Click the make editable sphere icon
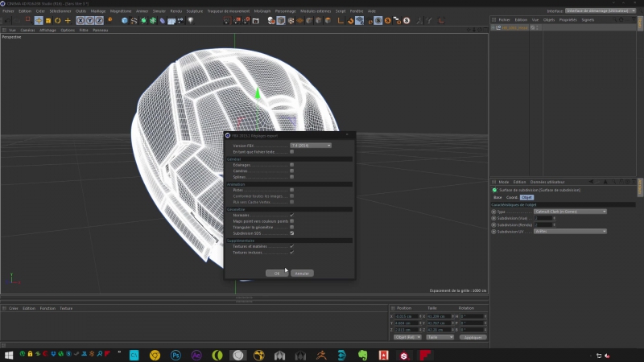Image resolution: width=644 pixels, height=362 pixels. pos(271,21)
